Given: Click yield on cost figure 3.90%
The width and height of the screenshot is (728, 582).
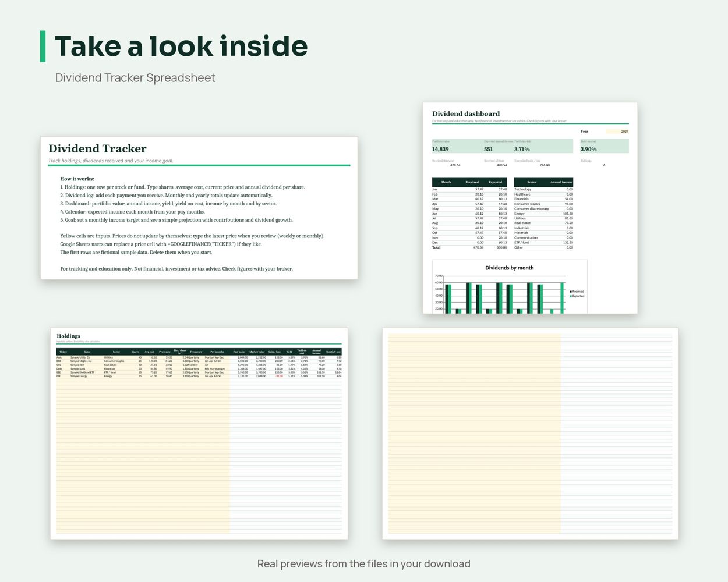Looking at the screenshot, I should (588, 150).
